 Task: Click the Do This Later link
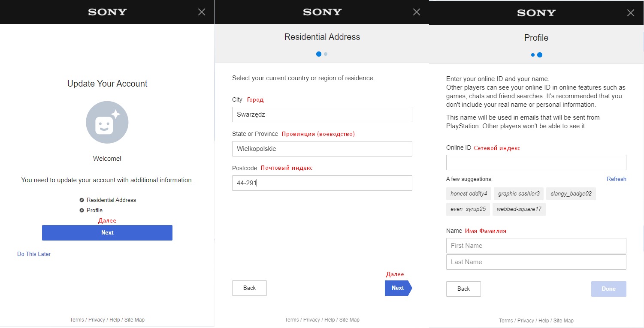tap(34, 254)
